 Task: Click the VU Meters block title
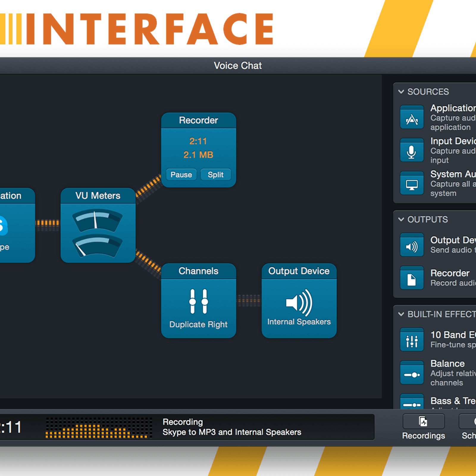point(98,195)
